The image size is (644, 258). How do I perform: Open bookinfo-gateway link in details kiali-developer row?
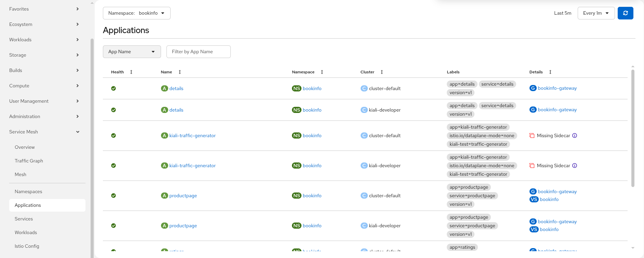tap(557, 110)
